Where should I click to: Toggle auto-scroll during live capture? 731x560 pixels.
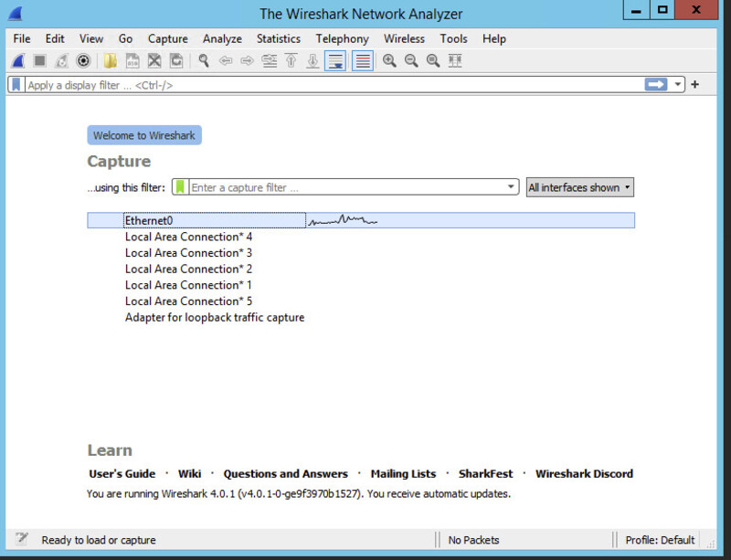tap(335, 61)
